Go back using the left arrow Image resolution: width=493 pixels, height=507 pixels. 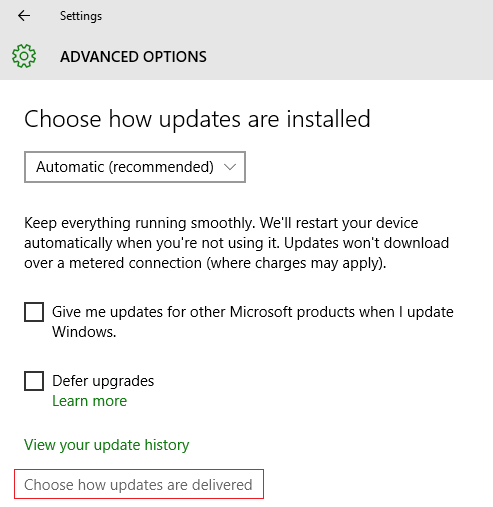24,15
